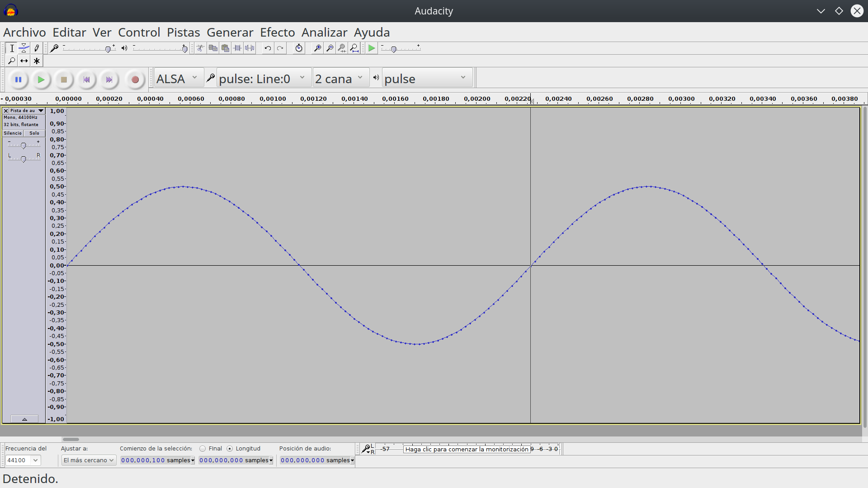Click the Undo arrow icon
Image resolution: width=868 pixels, height=488 pixels.
(x=268, y=48)
